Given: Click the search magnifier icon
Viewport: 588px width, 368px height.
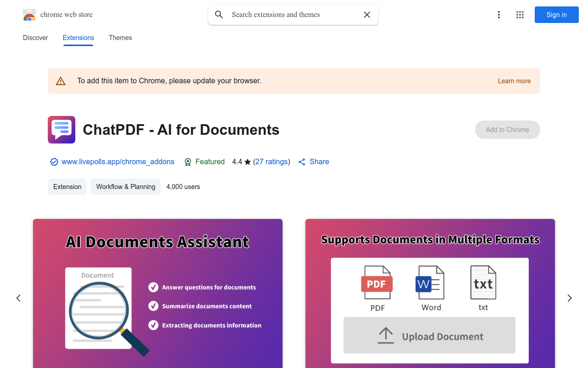Looking at the screenshot, I should (219, 15).
